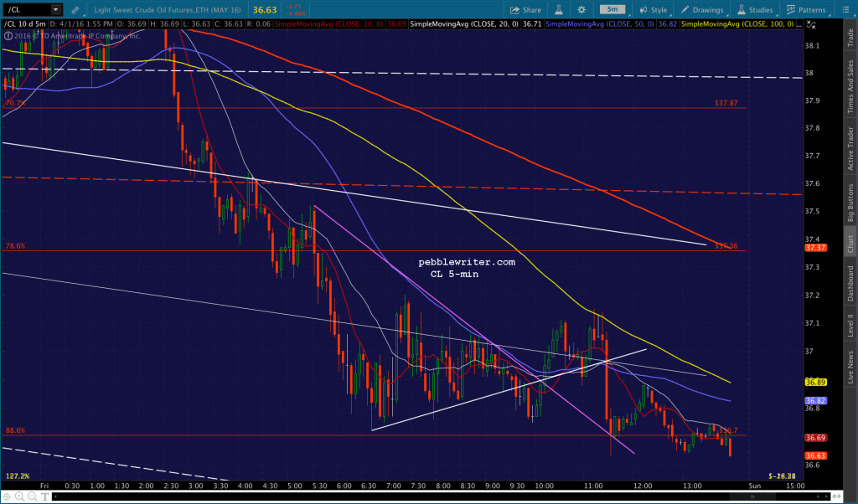This screenshot has height=504, width=858.
Task: Open the list menu icon at top right
Action: pos(845,10)
